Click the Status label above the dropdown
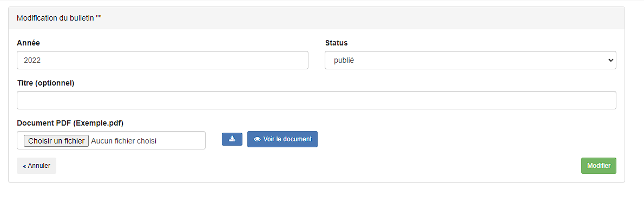Viewport: 644px width, 202px height. [x=337, y=43]
